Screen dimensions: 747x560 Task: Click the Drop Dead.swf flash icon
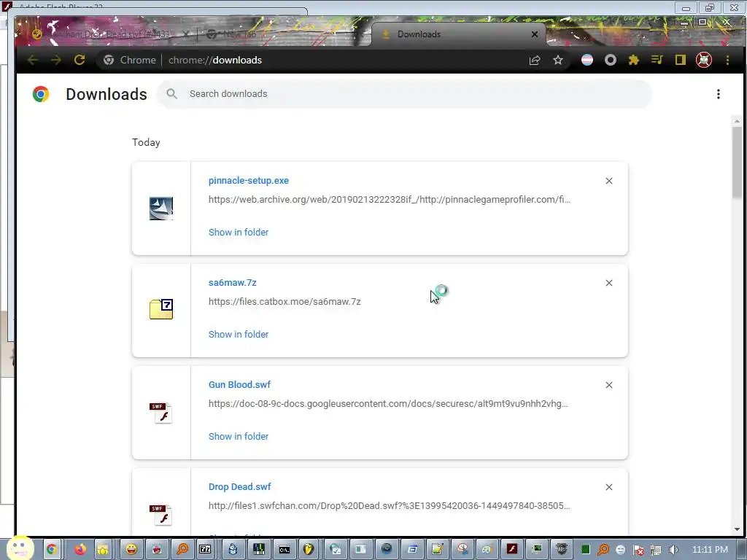click(x=161, y=515)
